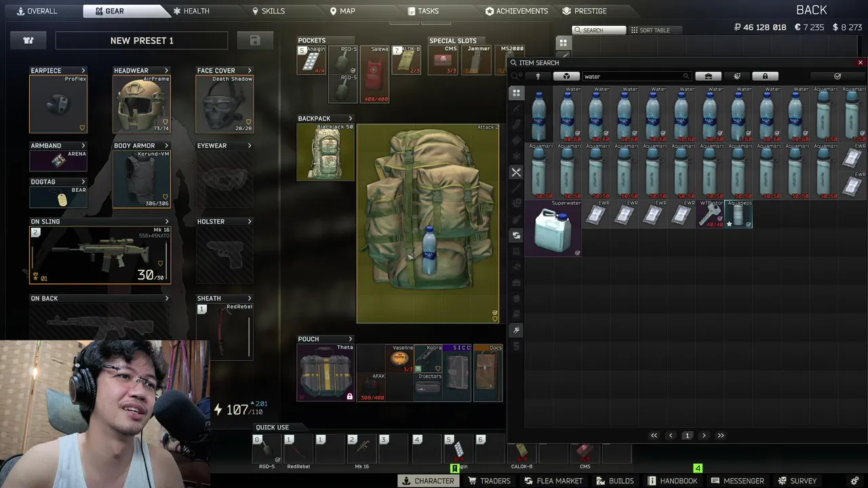Select the MS2000 marker in the special slots
This screenshot has width=868, height=488.
511,60
